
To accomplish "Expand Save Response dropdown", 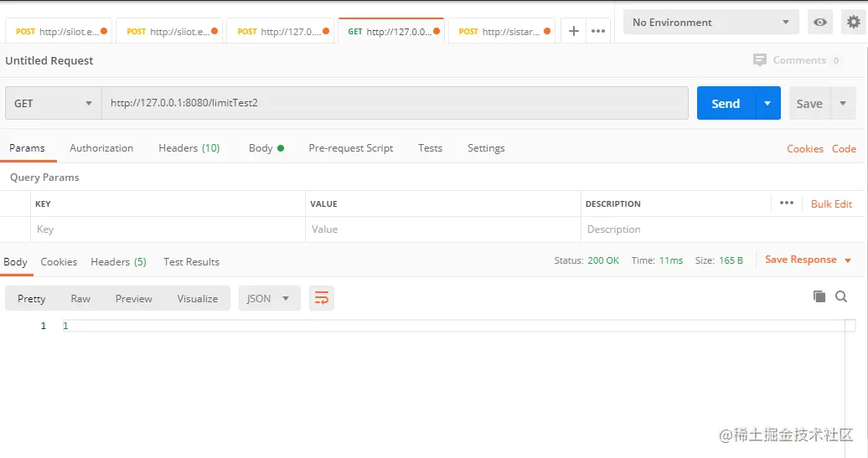I will [848, 260].
